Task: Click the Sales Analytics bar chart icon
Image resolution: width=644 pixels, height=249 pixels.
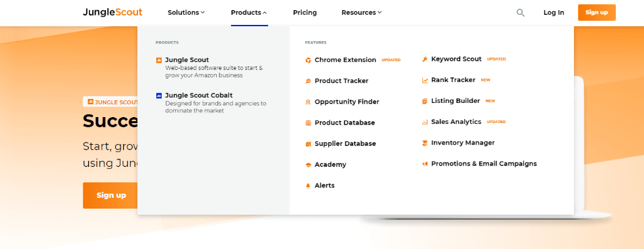Action: 424,122
